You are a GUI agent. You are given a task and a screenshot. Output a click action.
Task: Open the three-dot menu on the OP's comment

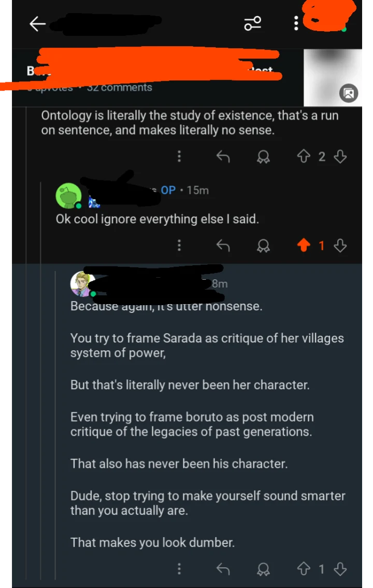tap(179, 246)
